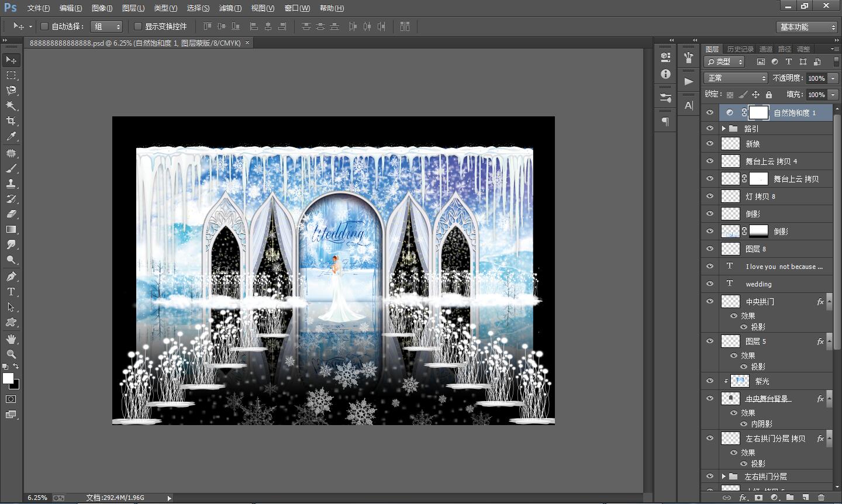The width and height of the screenshot is (842, 504).
Task: Select the History Brush tool
Action: [x=11, y=199]
